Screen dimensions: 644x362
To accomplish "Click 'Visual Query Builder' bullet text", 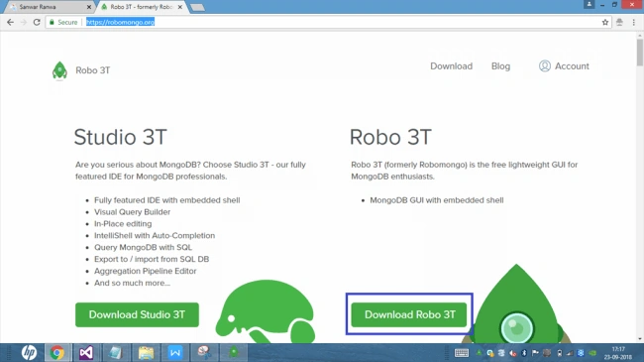I will click(x=132, y=212).
